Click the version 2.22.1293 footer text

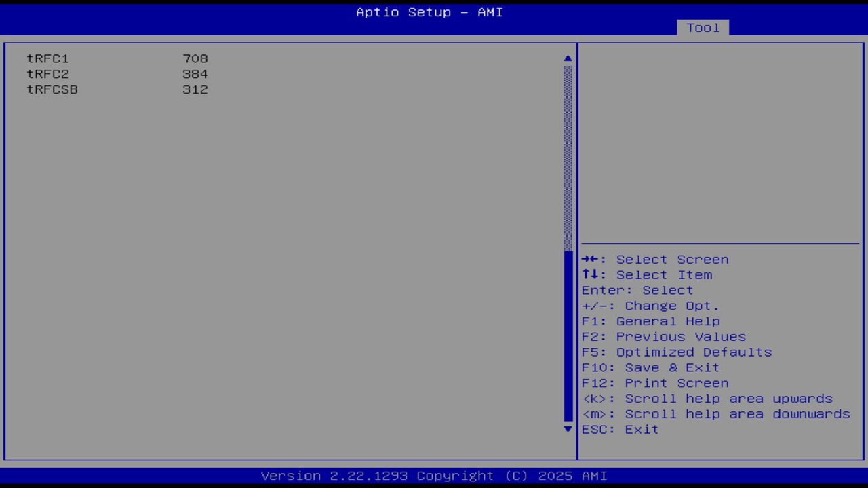(x=429, y=475)
